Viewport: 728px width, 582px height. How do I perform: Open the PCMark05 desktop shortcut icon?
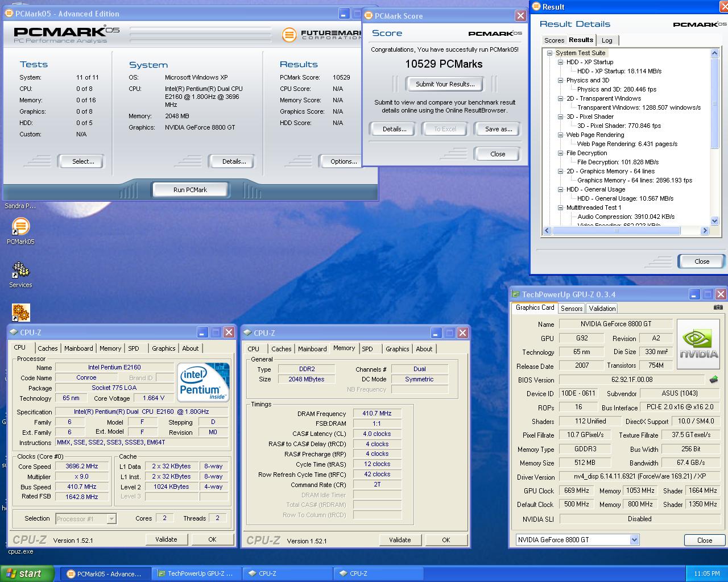tap(20, 226)
